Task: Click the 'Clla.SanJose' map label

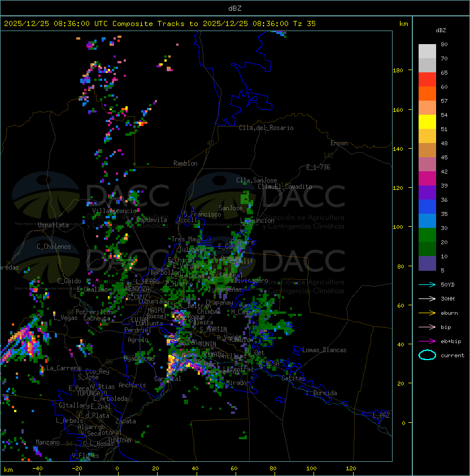Action: (x=256, y=180)
